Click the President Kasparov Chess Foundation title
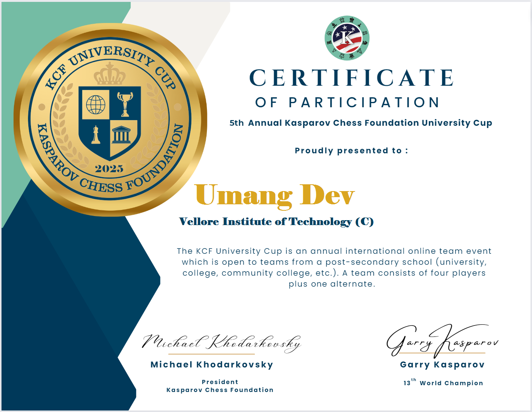The height and width of the screenshot is (412, 532). click(x=220, y=386)
